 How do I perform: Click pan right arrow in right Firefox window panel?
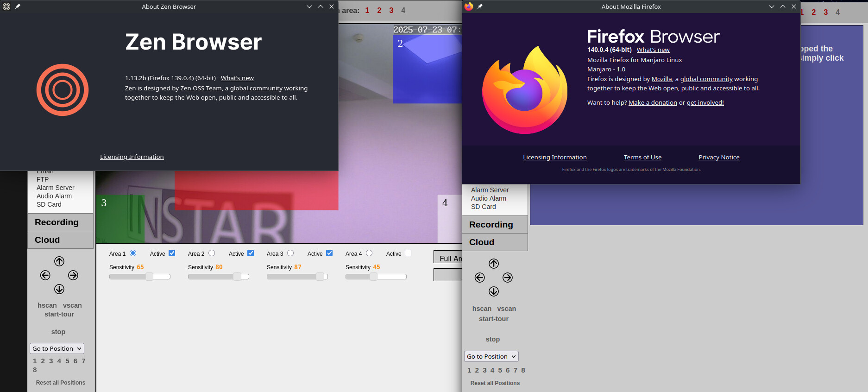(x=508, y=278)
